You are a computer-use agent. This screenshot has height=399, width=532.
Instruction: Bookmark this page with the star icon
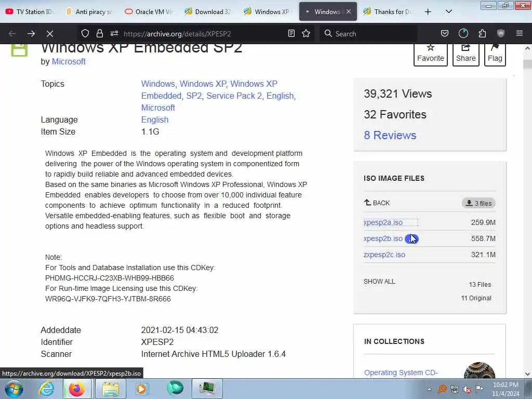pyautogui.click(x=306, y=33)
